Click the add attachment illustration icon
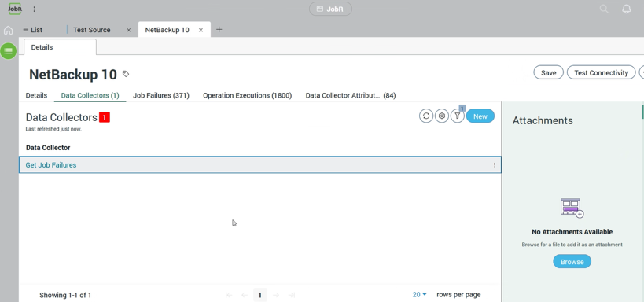 coord(572,208)
